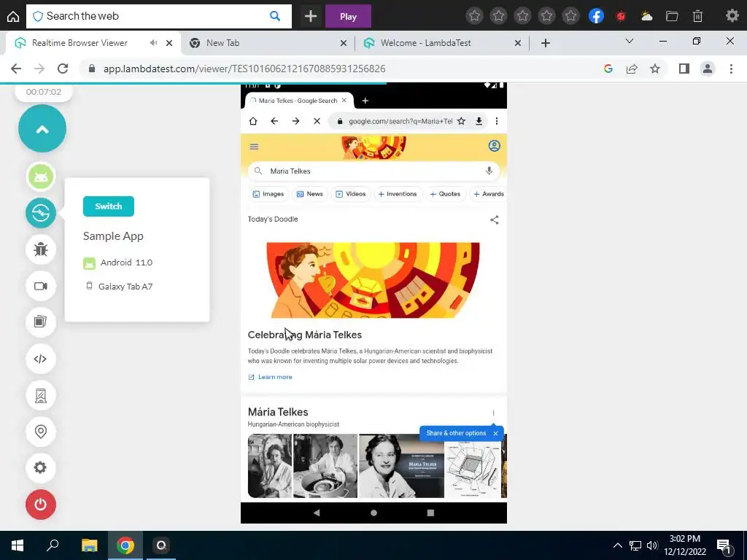The height and width of the screenshot is (560, 747).
Task: Tap the mobile browser home icon
Action: (x=253, y=121)
